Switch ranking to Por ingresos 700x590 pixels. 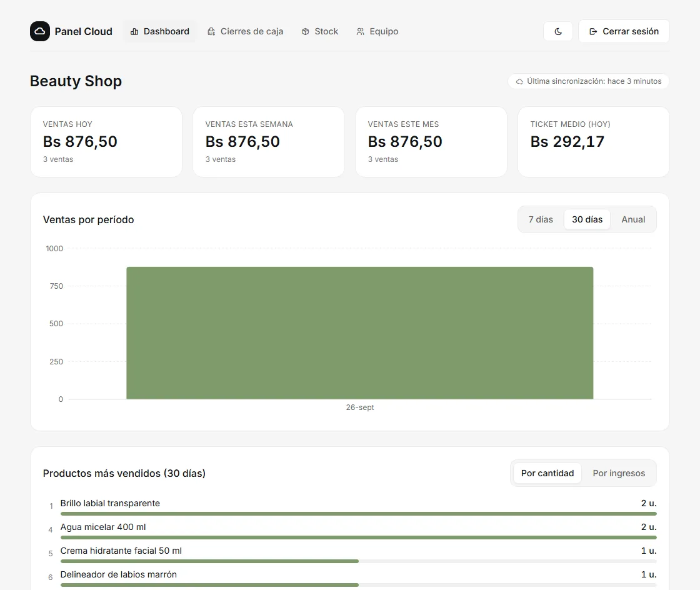(x=619, y=473)
